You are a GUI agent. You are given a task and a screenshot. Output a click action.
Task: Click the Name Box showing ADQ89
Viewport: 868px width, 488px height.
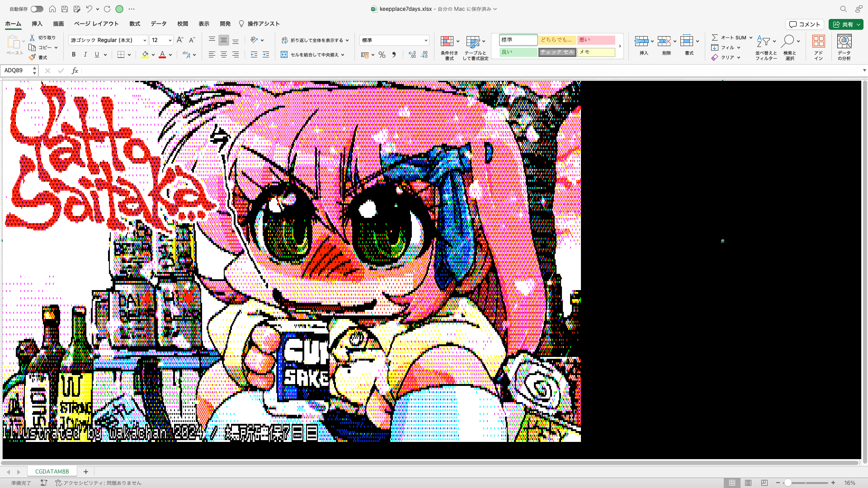pos(17,70)
